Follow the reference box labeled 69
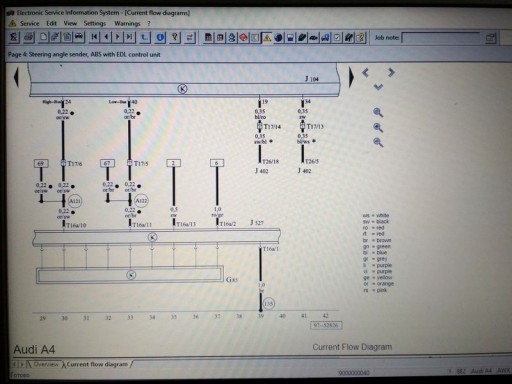Viewport: 512px width, 384px height. (x=41, y=163)
